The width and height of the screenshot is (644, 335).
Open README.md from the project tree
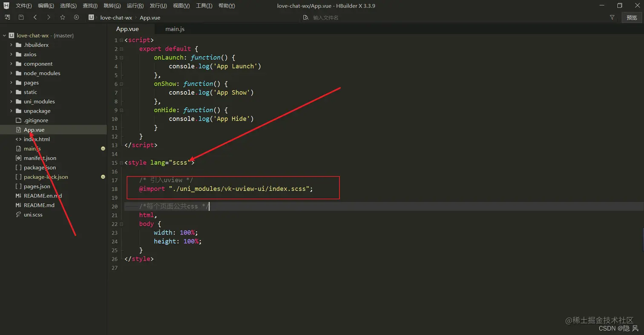(39, 205)
